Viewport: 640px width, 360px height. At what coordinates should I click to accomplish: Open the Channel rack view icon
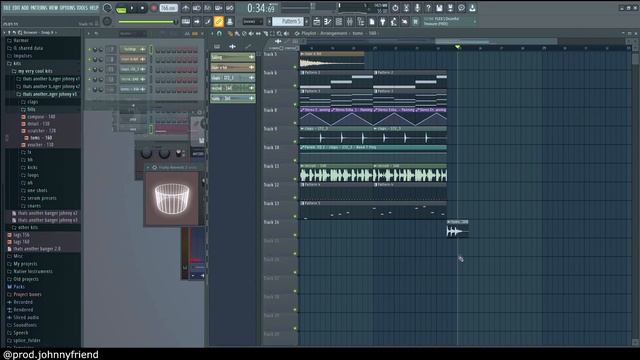[338, 22]
